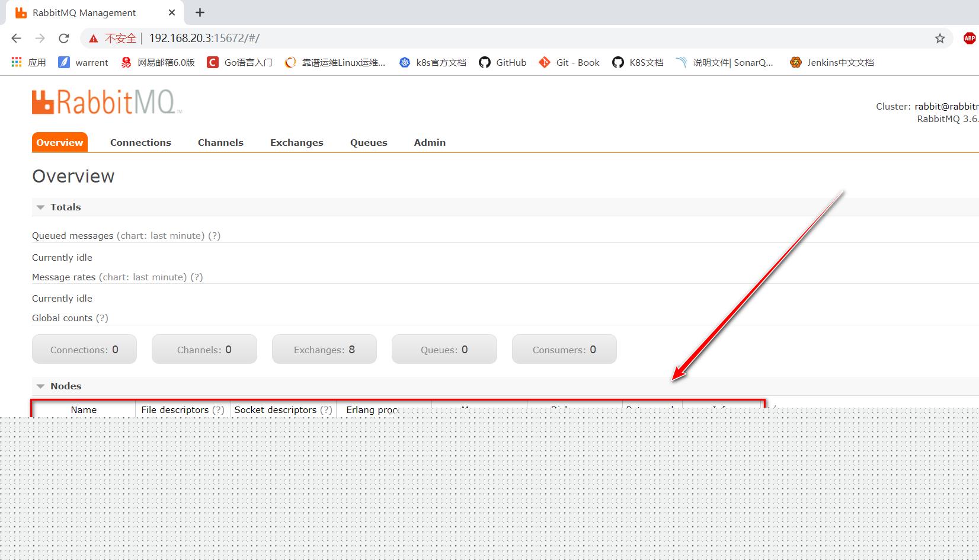Screen dimensions: 979x560
Task: Open the 网易邮箱6.0版 bookmark
Action: click(158, 62)
